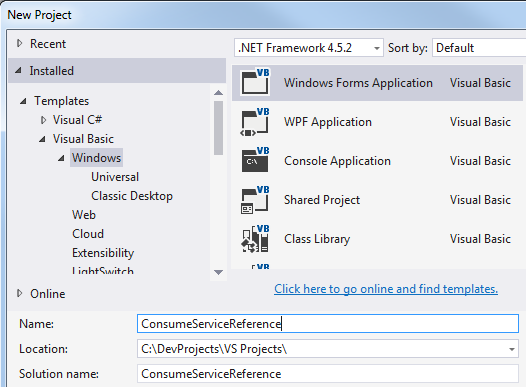Image resolution: width=526 pixels, height=387 pixels.
Task: Select the LightSwitch template category
Action: tap(103, 270)
